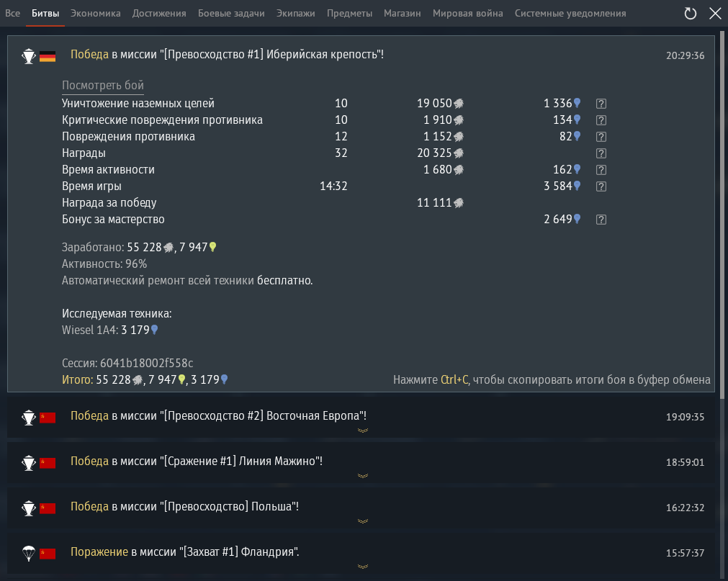Open the Линия Мажино victory message

(x=197, y=461)
